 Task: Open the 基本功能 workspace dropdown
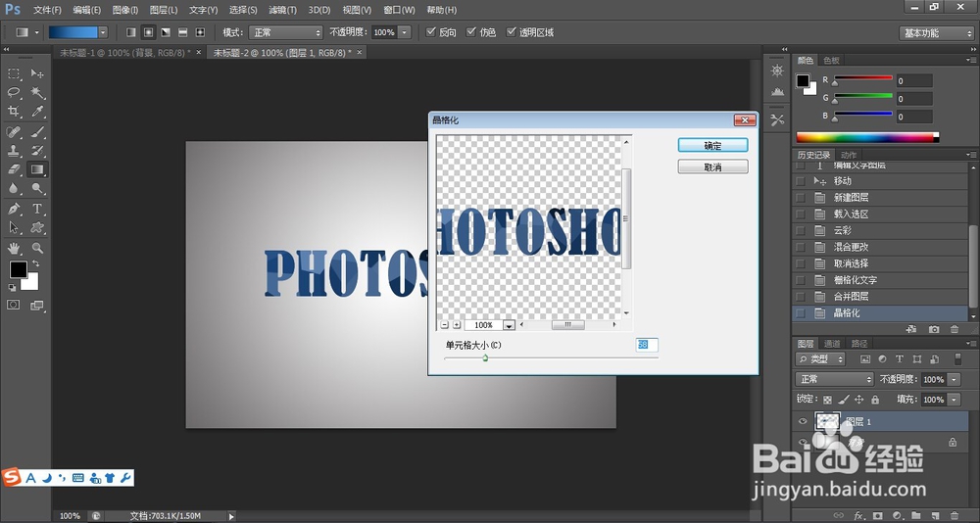pos(936,33)
